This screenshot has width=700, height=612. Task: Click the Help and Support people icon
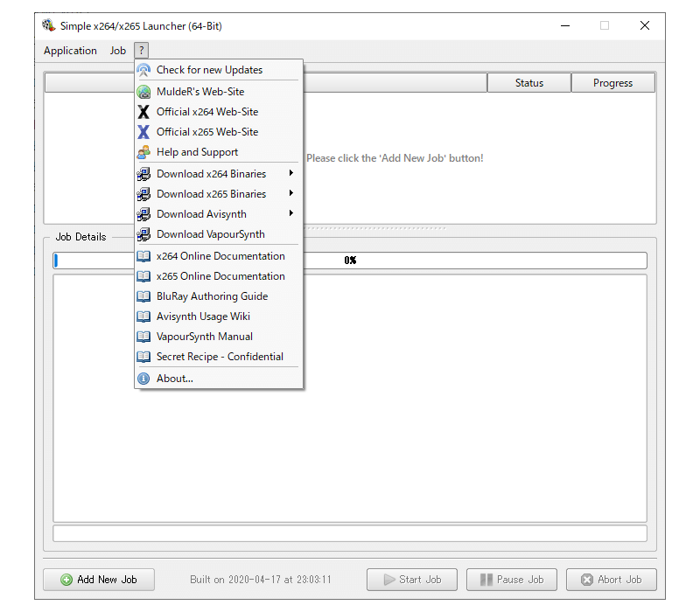click(x=143, y=152)
